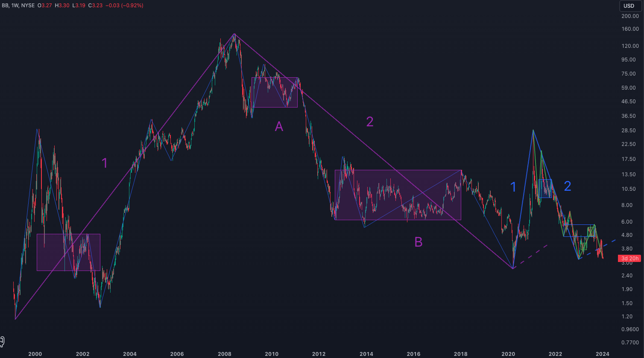The width and height of the screenshot is (644, 358).
Task: Select the blue wave label 2 near 2022
Action: [x=567, y=186]
